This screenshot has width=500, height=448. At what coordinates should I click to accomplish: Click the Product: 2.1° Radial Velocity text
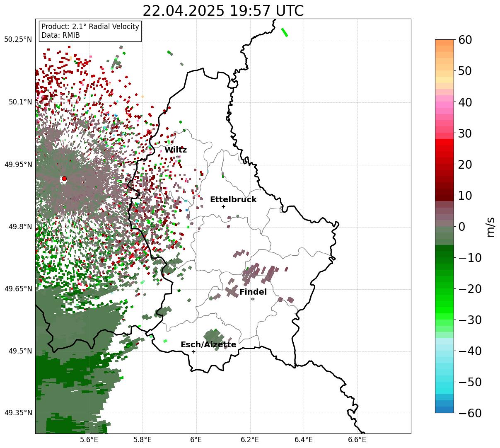[x=90, y=27]
